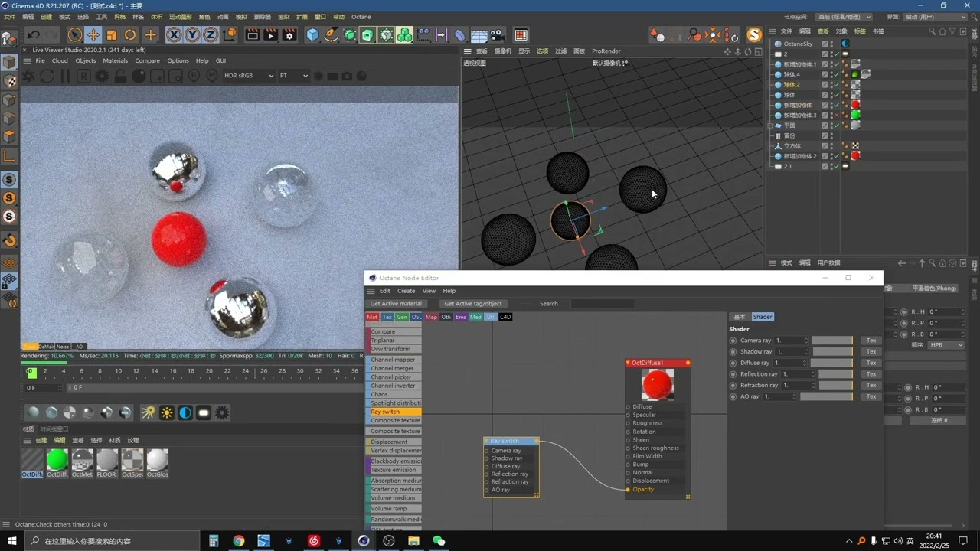Click Get Active tag/object button
The width and height of the screenshot is (980, 551).
pyautogui.click(x=473, y=304)
